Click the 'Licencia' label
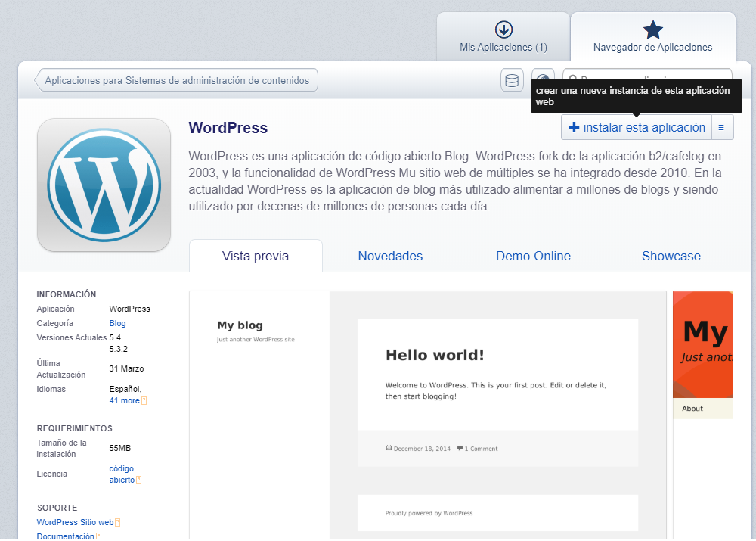The height and width of the screenshot is (541, 756). tap(52, 474)
